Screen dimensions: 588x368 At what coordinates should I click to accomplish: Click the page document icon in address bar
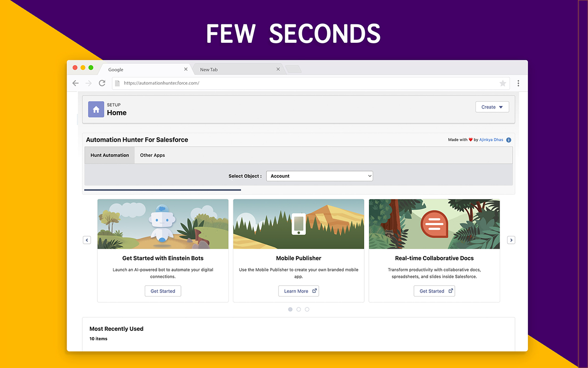click(118, 83)
